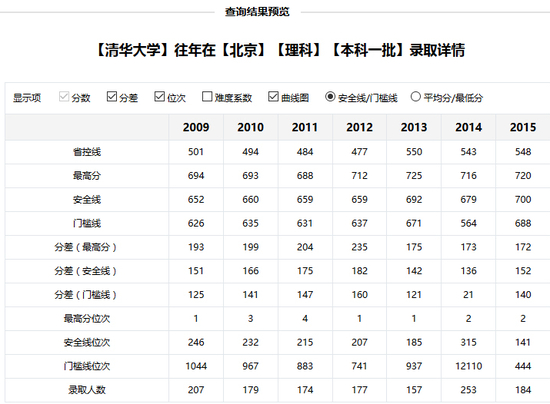Click value 4 in 最高分位次 row
Image resolution: width=550 pixels, height=404 pixels.
pyautogui.click(x=305, y=319)
